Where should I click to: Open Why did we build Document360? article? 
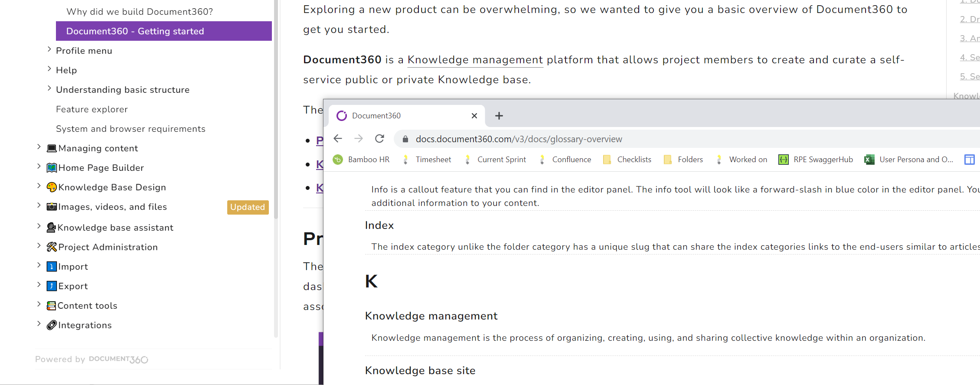140,12
